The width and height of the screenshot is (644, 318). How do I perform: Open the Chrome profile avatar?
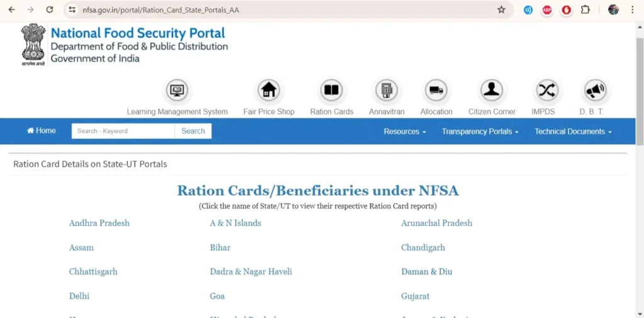[613, 10]
